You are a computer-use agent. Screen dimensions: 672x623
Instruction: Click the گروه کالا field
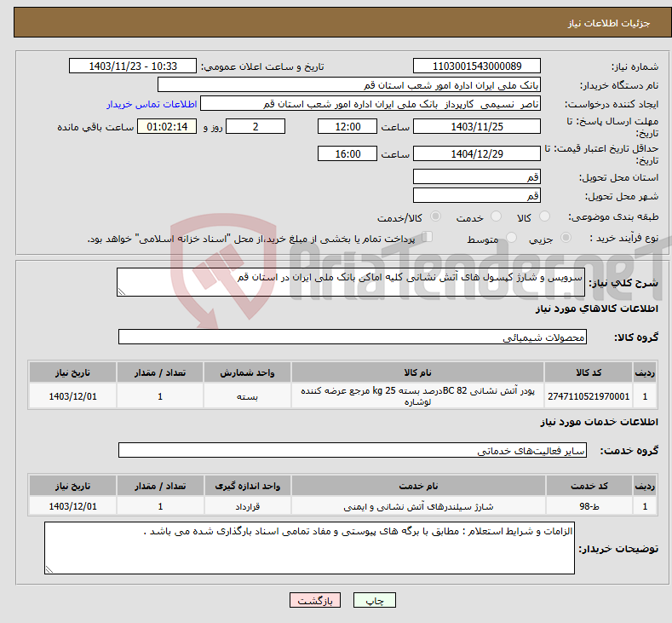coord(353,337)
